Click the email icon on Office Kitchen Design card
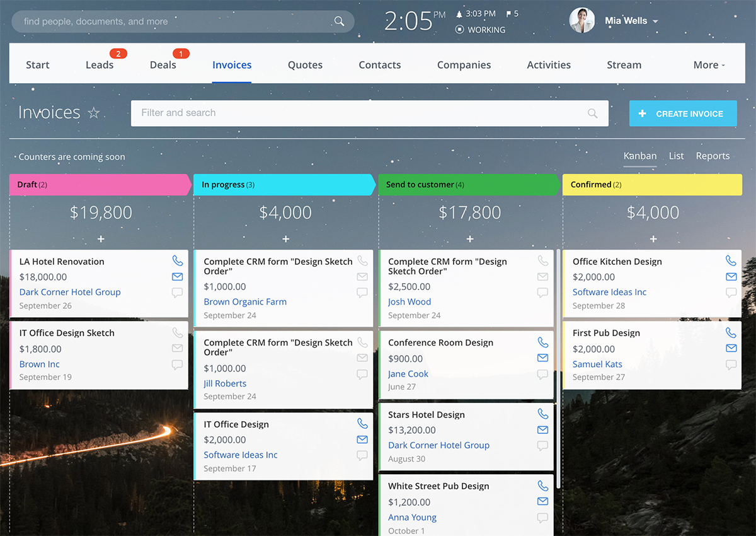This screenshot has width=756, height=536. coord(731,277)
